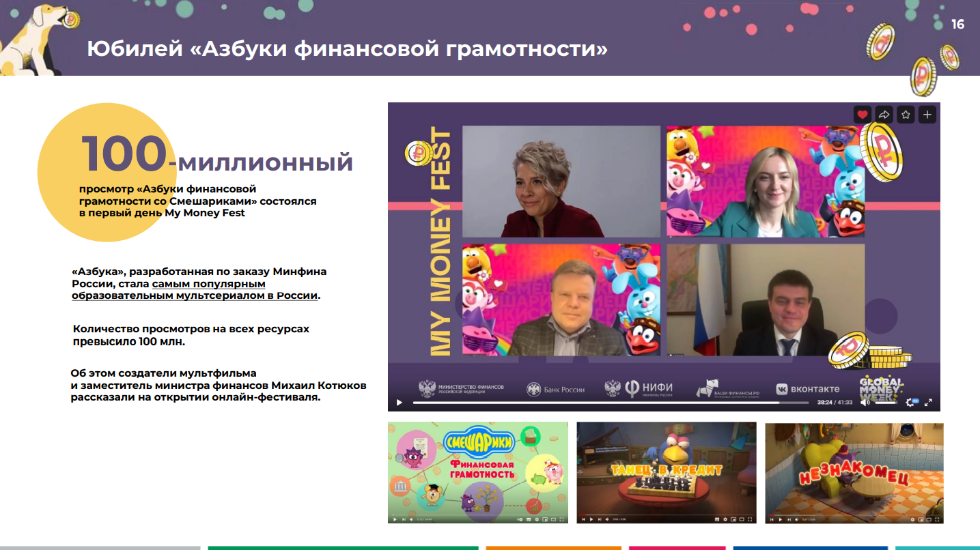Fullscreen the Финансовая грамотность video player

(561, 519)
